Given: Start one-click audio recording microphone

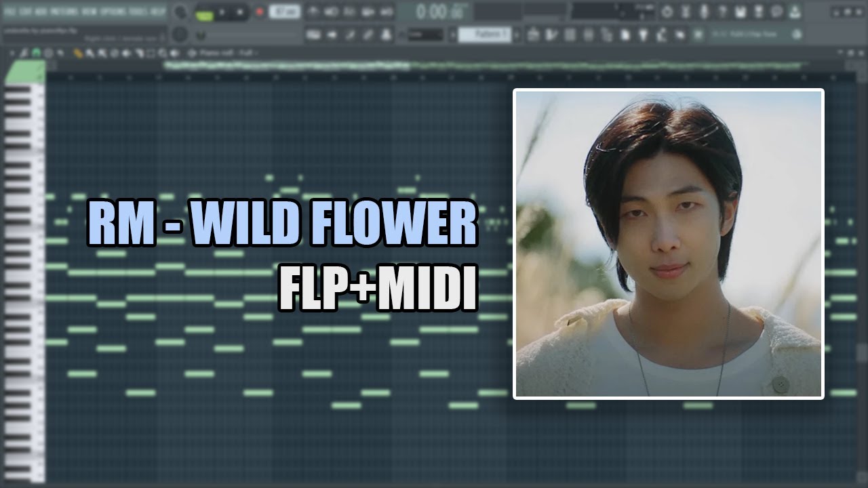Looking at the screenshot, I should (x=703, y=12).
